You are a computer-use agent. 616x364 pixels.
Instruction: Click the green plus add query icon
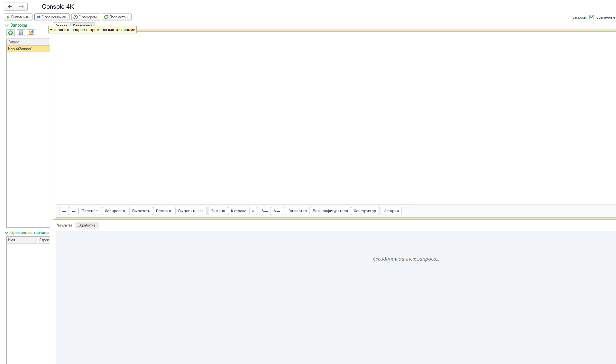tap(11, 33)
